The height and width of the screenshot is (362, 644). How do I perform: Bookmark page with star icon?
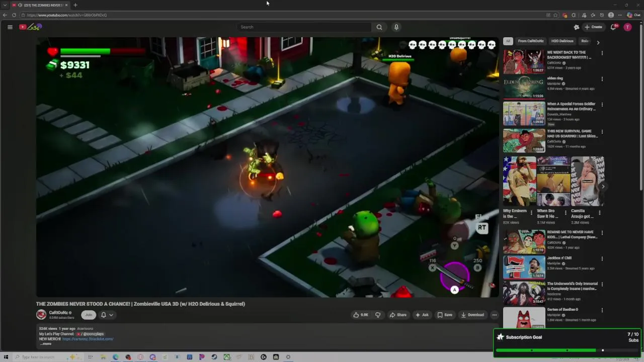point(555,15)
